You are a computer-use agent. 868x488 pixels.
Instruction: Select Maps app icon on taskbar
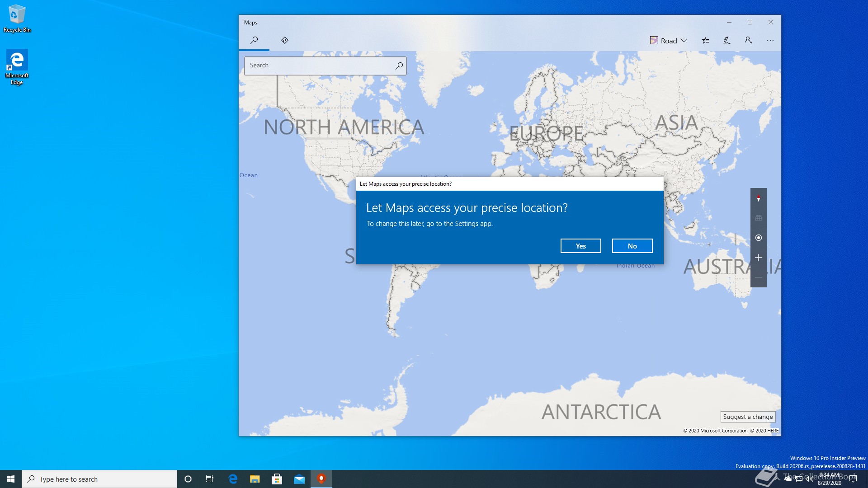click(x=321, y=479)
